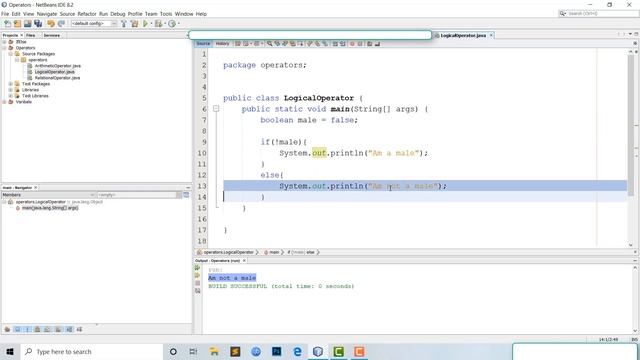Open File Explorer from the taskbar
This screenshot has width=640, height=360.
pyautogui.click(x=214, y=351)
